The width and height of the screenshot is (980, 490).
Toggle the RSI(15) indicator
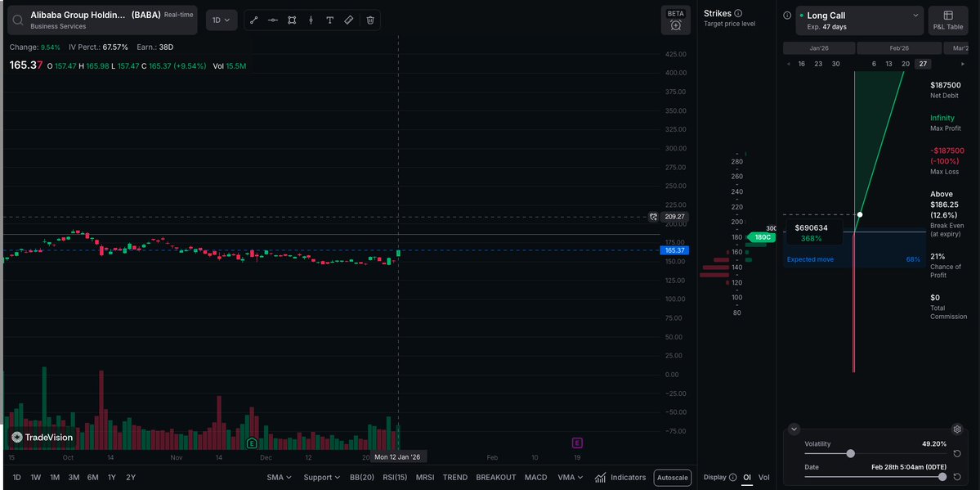[395, 478]
